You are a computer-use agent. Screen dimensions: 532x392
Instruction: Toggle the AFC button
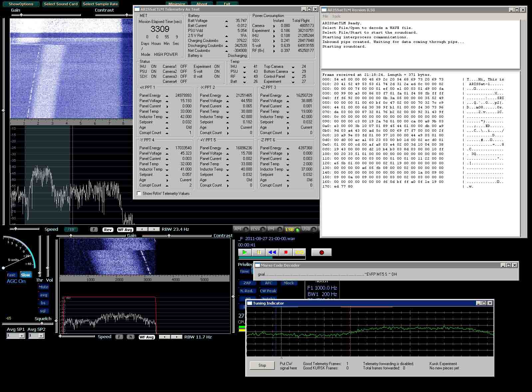[x=268, y=283]
